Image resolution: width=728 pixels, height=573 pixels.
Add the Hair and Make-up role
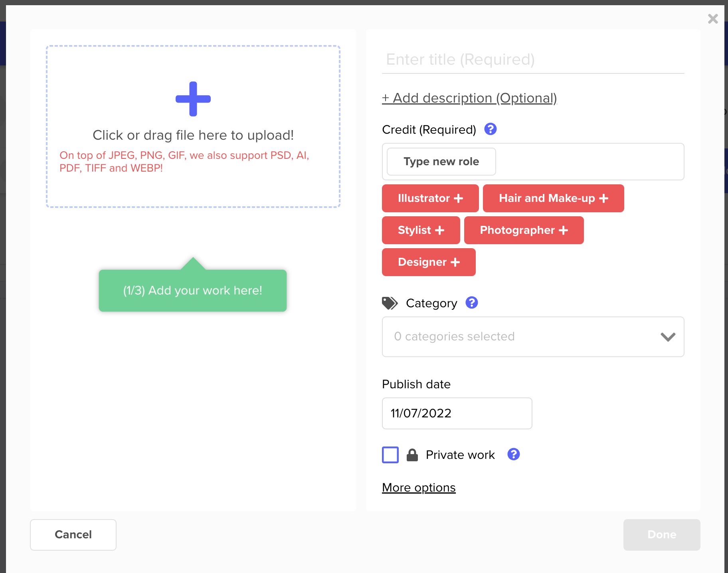tap(553, 198)
